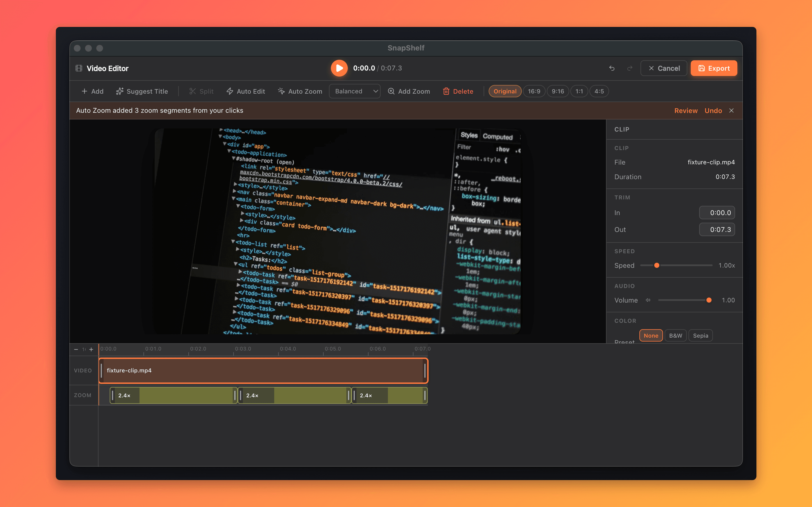The height and width of the screenshot is (507, 812).
Task: Run Auto Edit
Action: pos(246,91)
